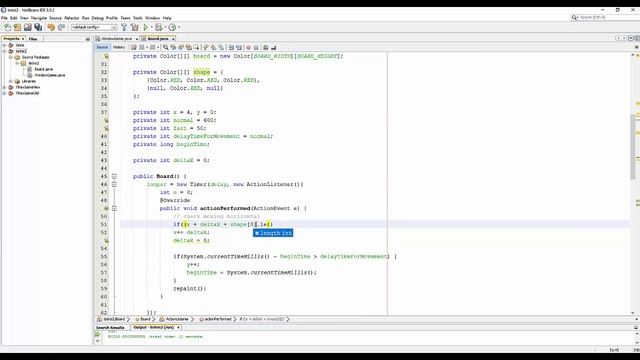Click the search magnifier icon in top-right search box
640x360 pixels.
pyautogui.click(x=574, y=18)
